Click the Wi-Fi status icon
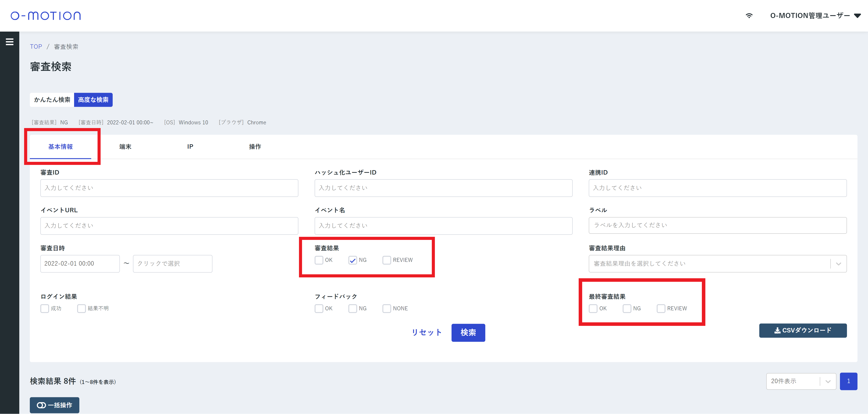868x414 pixels. tap(749, 16)
